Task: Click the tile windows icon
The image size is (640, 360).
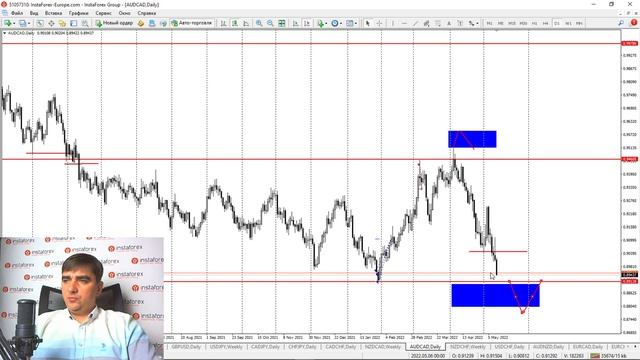Action: pos(282,23)
